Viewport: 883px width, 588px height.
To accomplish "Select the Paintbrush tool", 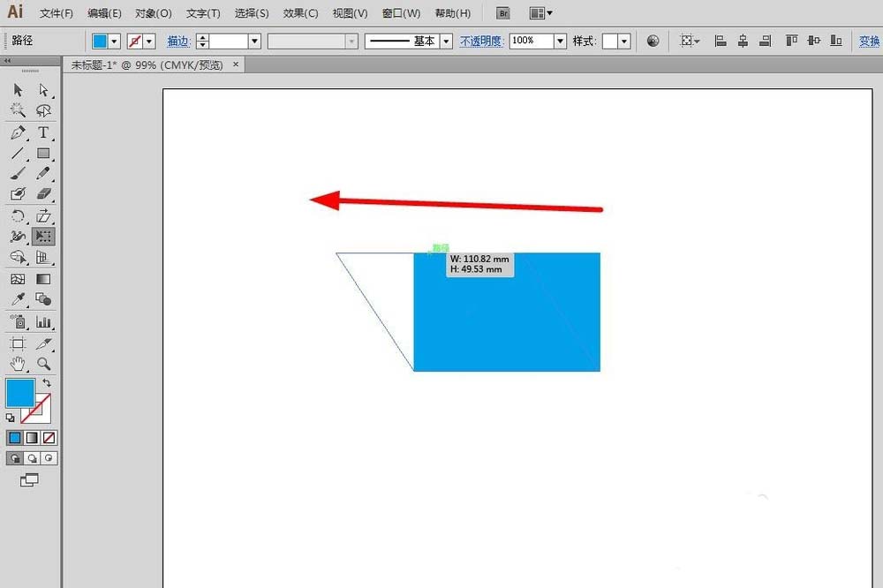I will [18, 173].
